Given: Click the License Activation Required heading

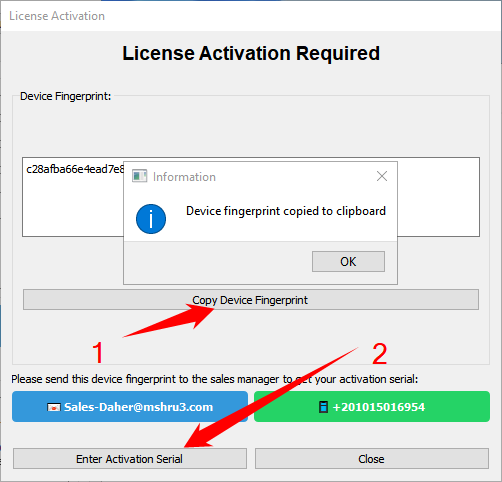Looking at the screenshot, I should (251, 53).
